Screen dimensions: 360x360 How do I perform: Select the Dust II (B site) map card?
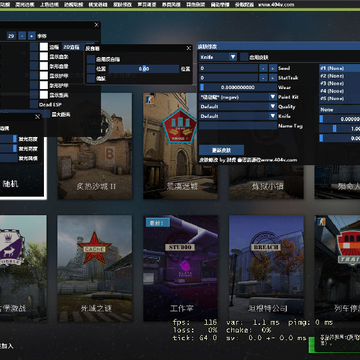95,146
